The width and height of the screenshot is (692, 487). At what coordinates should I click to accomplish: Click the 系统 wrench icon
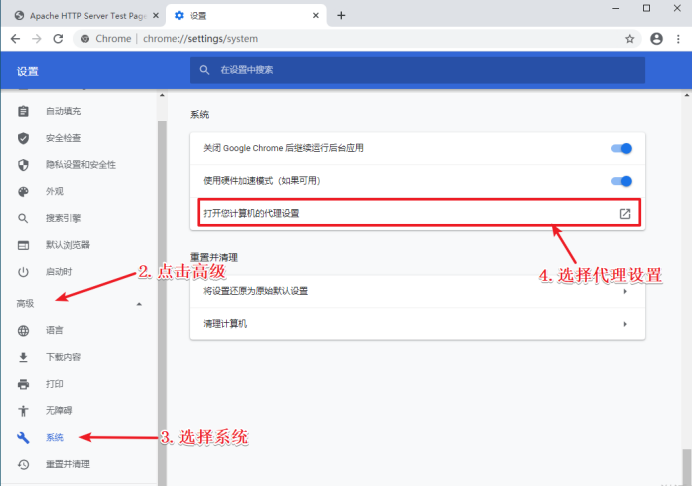coord(23,438)
